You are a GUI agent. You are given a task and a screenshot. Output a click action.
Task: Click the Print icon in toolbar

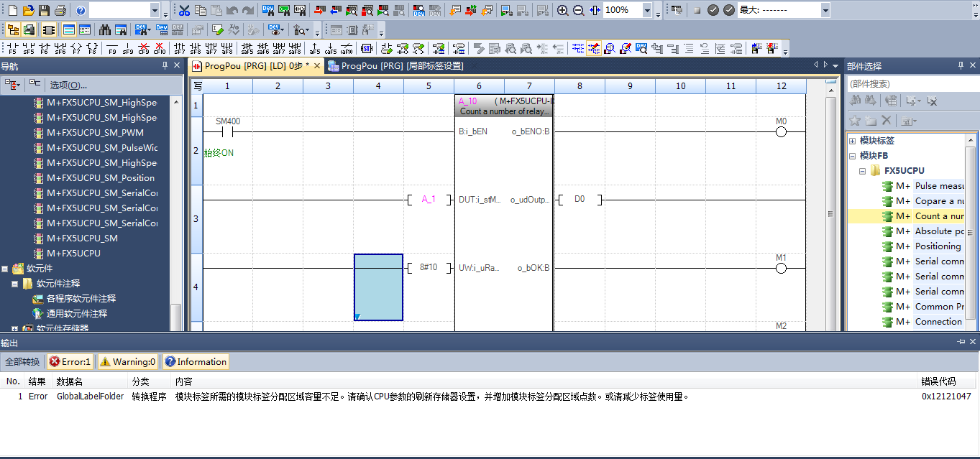(60, 10)
